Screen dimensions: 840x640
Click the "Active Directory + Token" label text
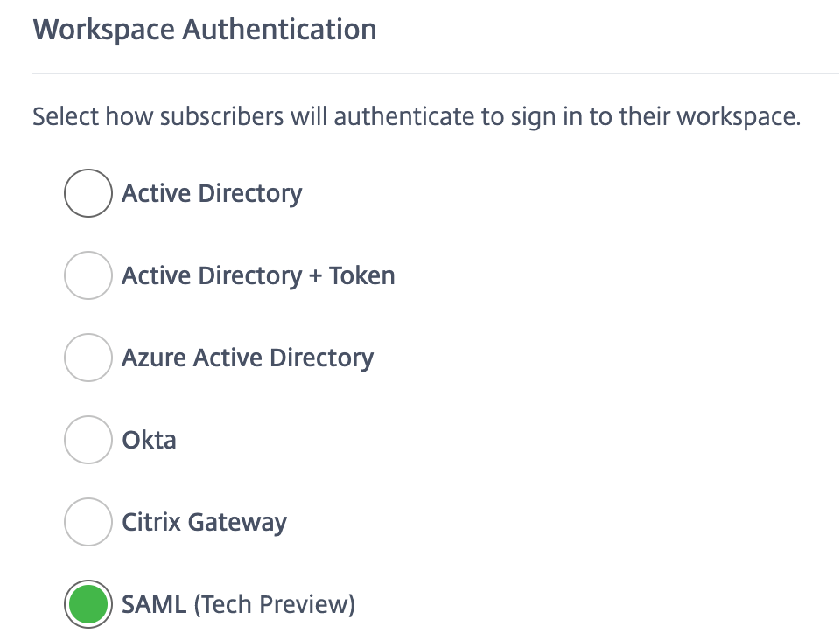(x=258, y=275)
